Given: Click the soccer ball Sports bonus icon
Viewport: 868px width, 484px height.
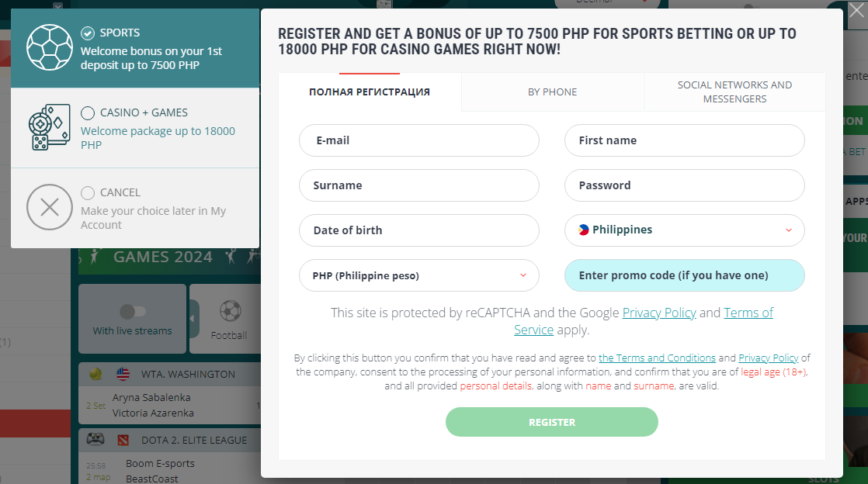Looking at the screenshot, I should 50,47.
